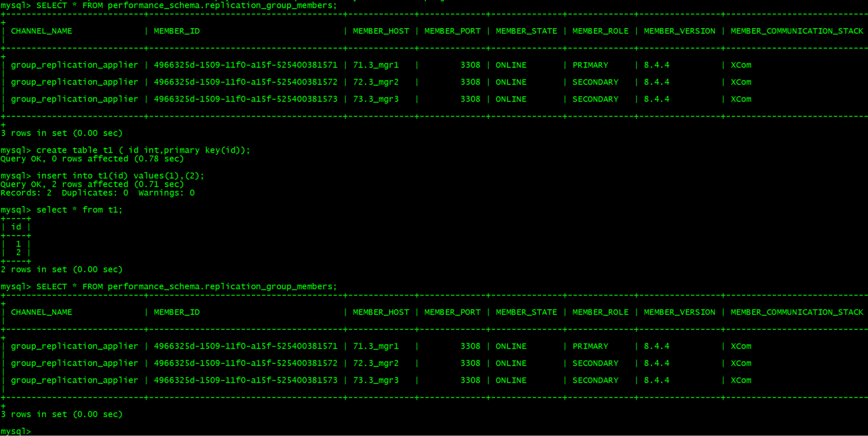Click MEMBER_HOST header in the lower table
Viewport: 868px width, 436px height.
click(381, 312)
